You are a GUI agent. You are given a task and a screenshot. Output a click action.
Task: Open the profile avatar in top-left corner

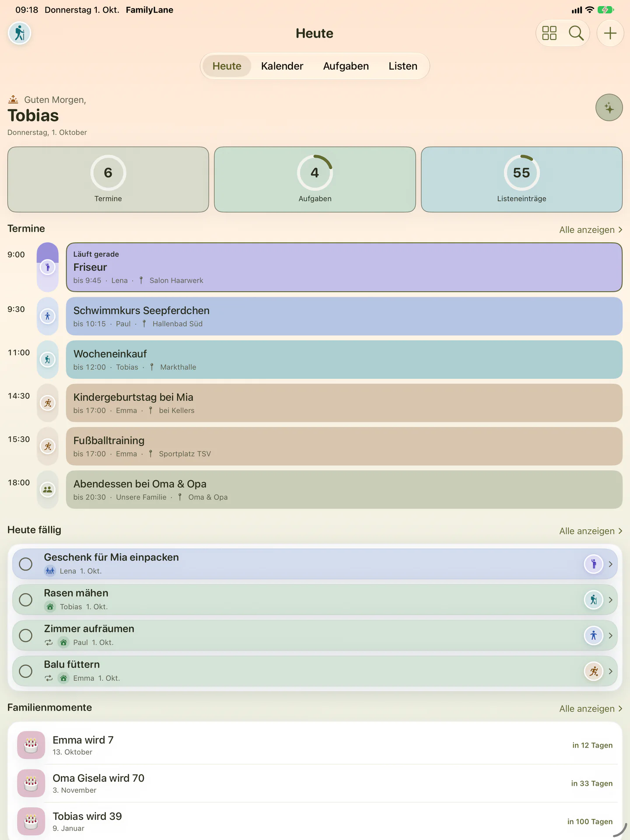tap(20, 33)
